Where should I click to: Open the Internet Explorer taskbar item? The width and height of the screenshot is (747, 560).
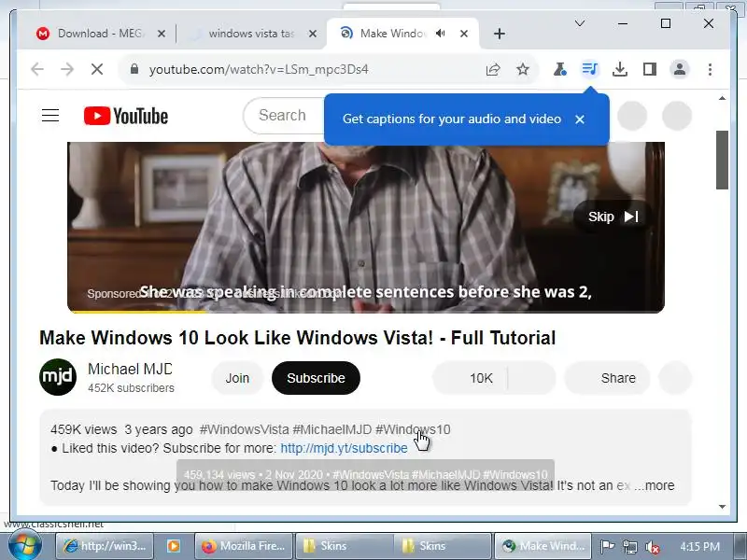coord(105,546)
